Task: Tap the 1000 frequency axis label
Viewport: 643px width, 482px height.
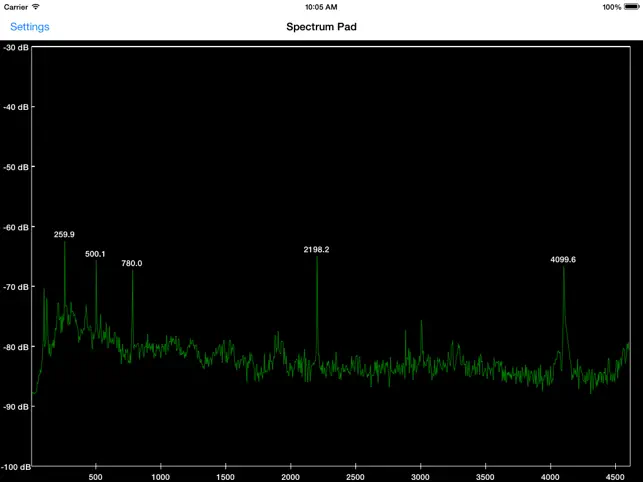Action: (x=160, y=477)
